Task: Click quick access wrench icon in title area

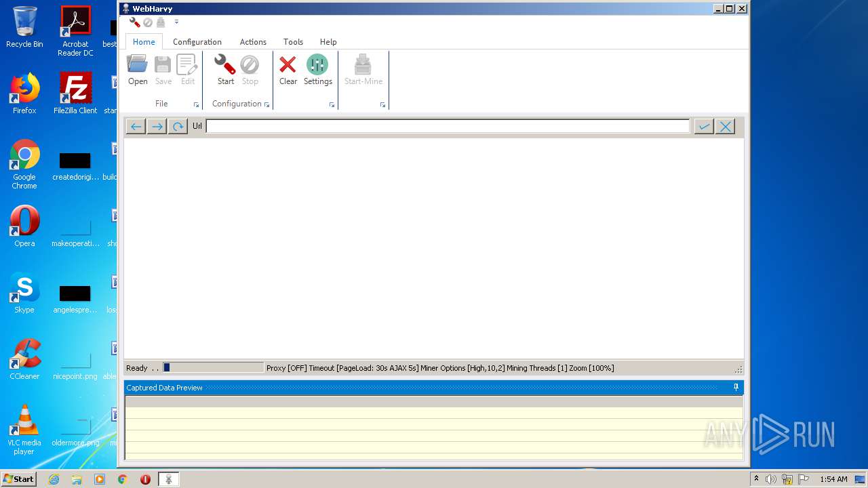Action: coord(135,22)
